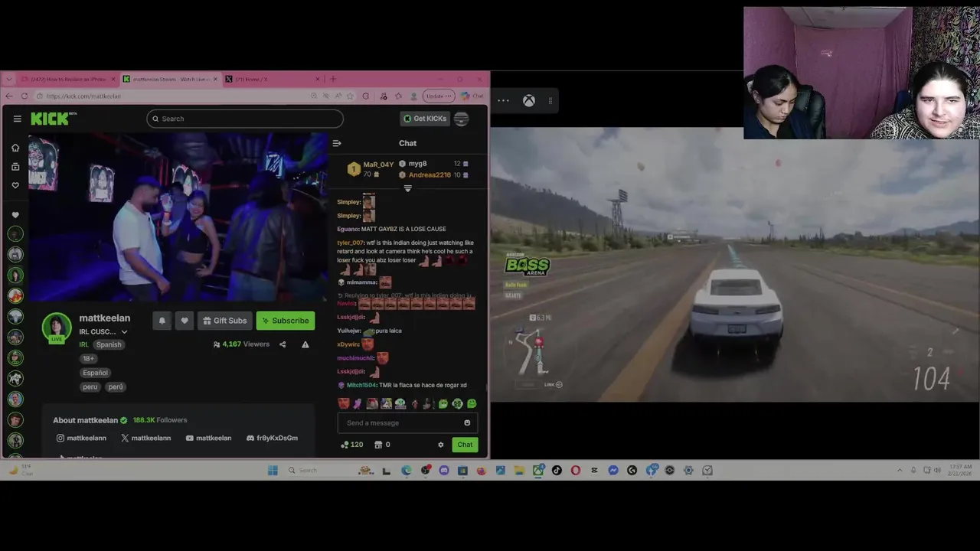Screen dimensions: 980x551
Task: Click the 188.3K Followers count
Action: 160,420
